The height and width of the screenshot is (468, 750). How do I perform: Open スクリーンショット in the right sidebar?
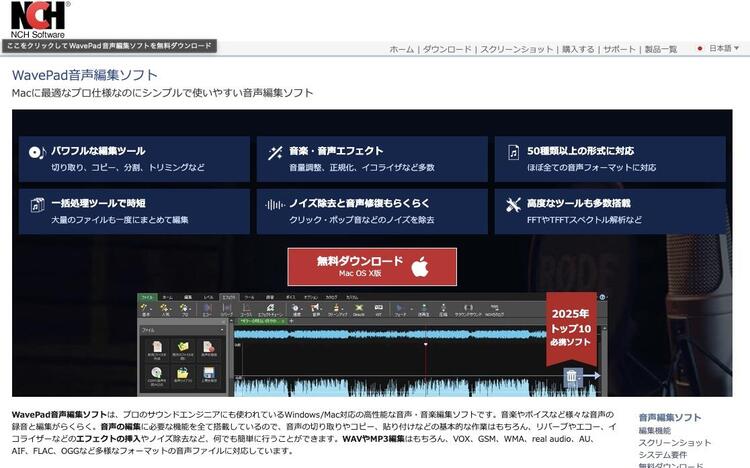(x=674, y=443)
